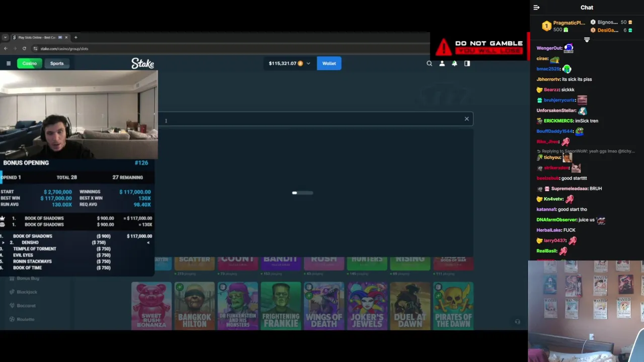Open the Pirates of the Dawn game
The image size is (644, 362).
click(453, 306)
